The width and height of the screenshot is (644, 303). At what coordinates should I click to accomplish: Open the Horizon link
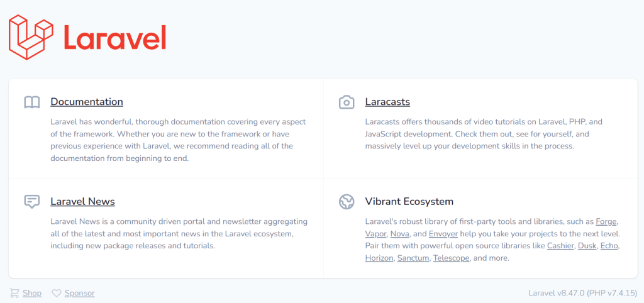(x=379, y=258)
